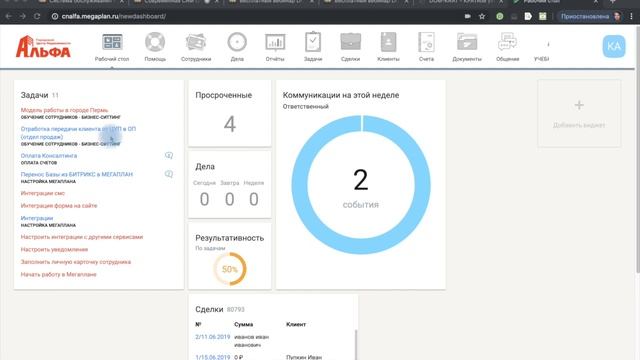The width and height of the screenshot is (640, 360).
Task: Open task Заполнить личную карточку сотрудника
Action: coord(76,262)
